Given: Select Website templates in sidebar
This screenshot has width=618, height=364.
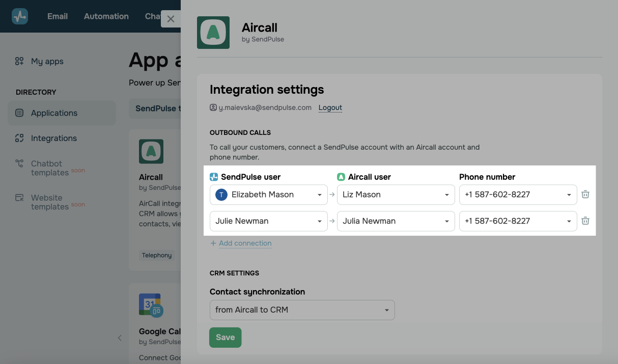Looking at the screenshot, I should click(50, 202).
